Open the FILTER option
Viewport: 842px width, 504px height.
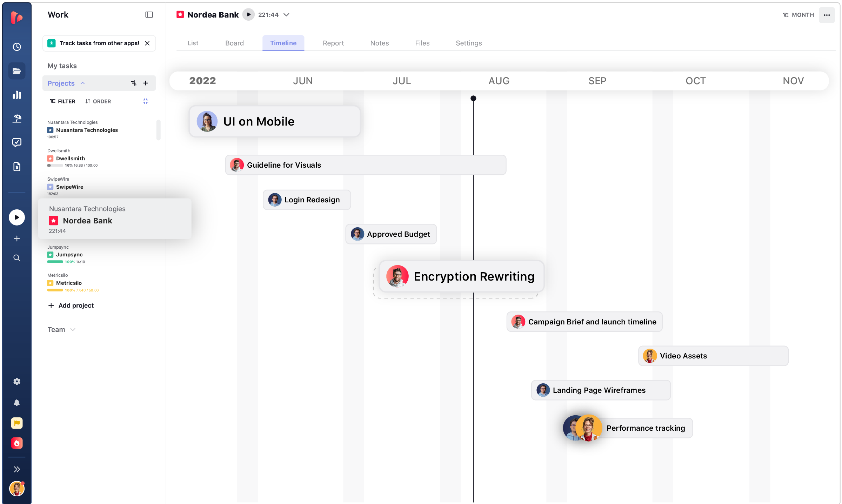tap(62, 101)
